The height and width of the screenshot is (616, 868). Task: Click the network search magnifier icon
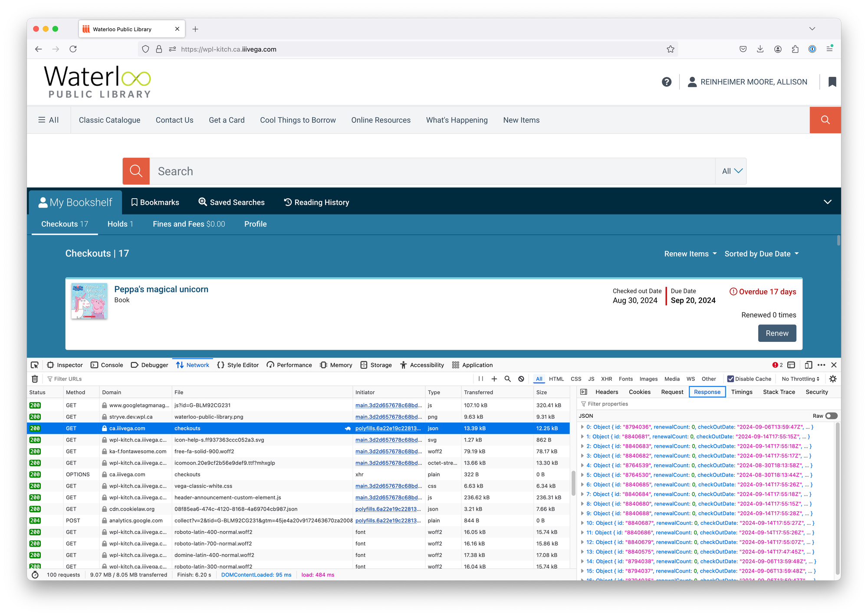pos(507,379)
